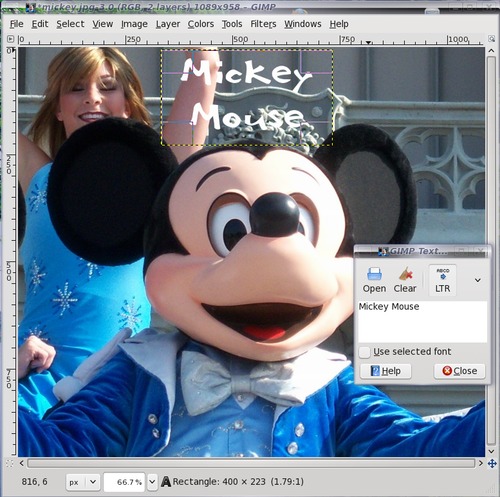Screen dimensions: 500x497
Task: Open the Windows menu
Action: (x=303, y=24)
